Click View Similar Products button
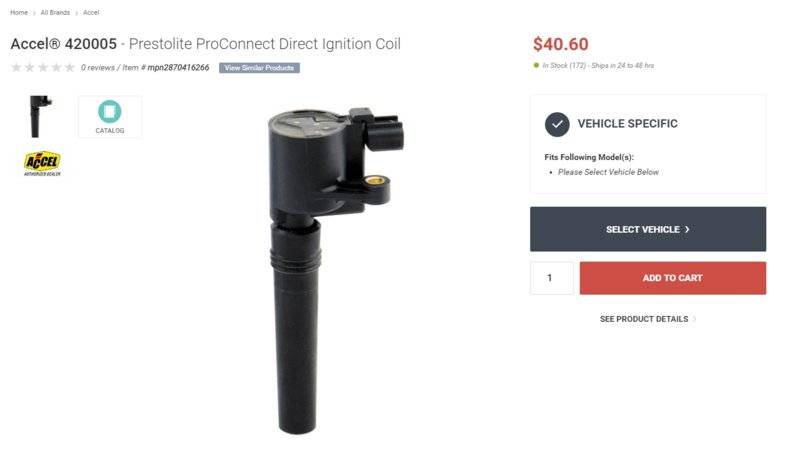This screenshot has height=450, width=800. coord(259,68)
